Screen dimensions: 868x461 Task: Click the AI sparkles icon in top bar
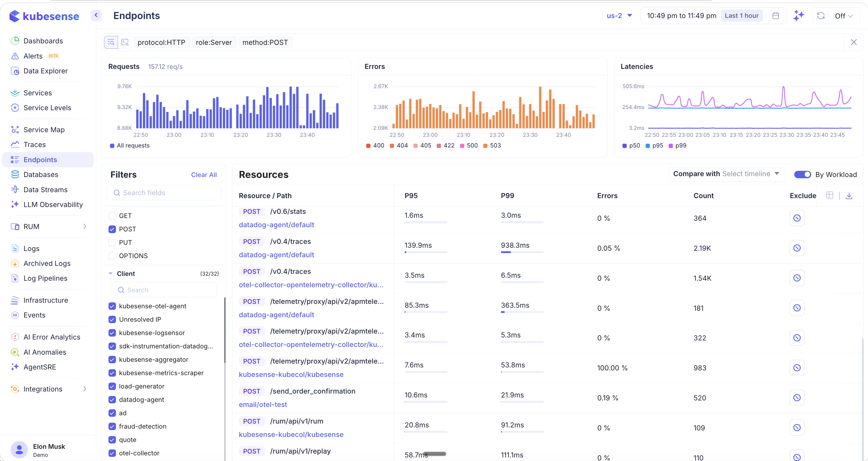pyautogui.click(x=798, y=15)
